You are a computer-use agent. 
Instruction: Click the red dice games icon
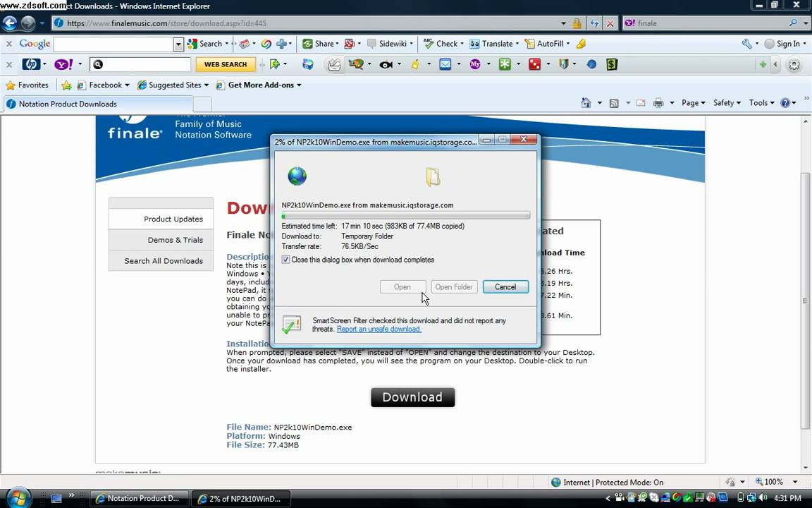(x=534, y=64)
